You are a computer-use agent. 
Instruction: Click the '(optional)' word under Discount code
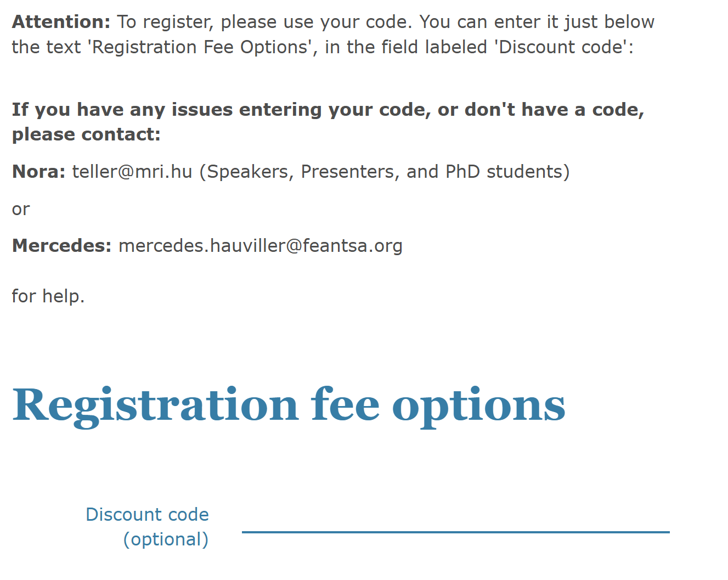[166, 539]
